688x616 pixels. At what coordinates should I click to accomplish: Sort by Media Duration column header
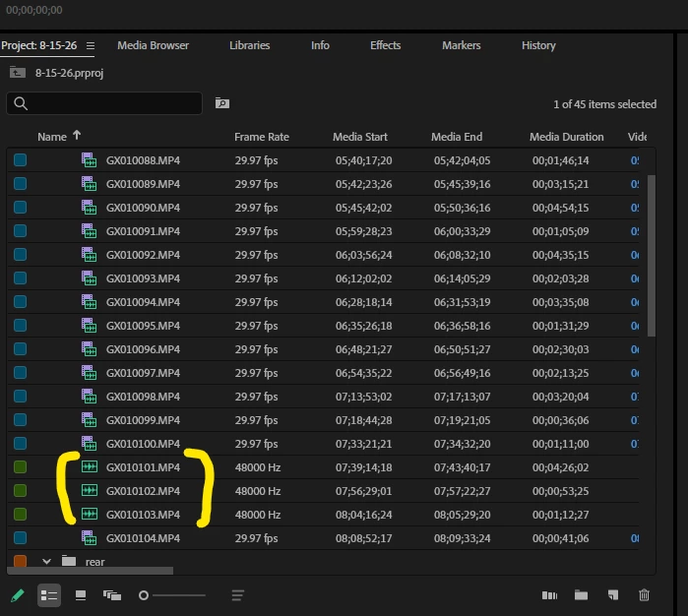pos(567,137)
